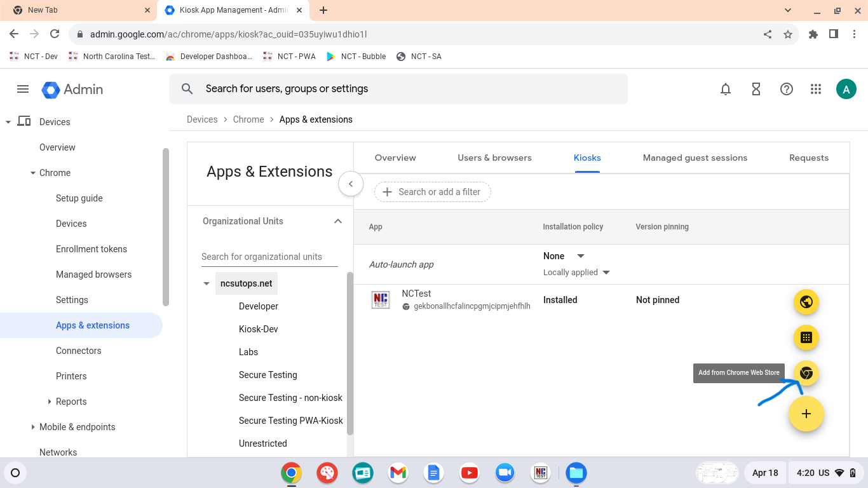Open YouTube from the shelf
Screen dimensions: 868x488
click(x=470, y=473)
